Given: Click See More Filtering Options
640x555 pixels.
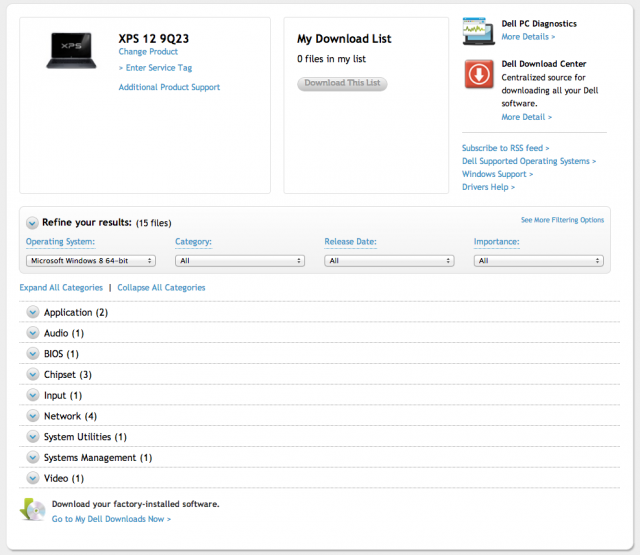Looking at the screenshot, I should coord(562,220).
